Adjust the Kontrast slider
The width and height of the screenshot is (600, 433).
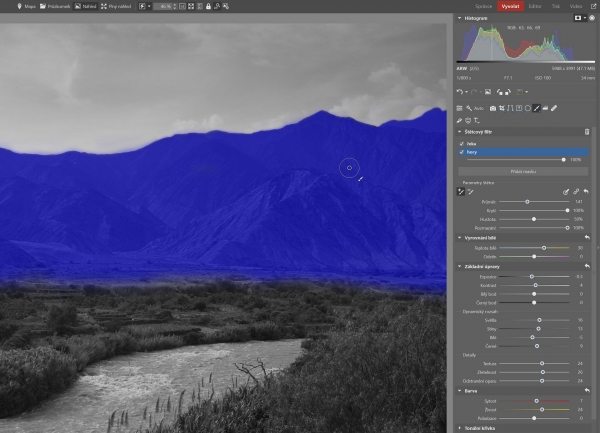point(534,285)
